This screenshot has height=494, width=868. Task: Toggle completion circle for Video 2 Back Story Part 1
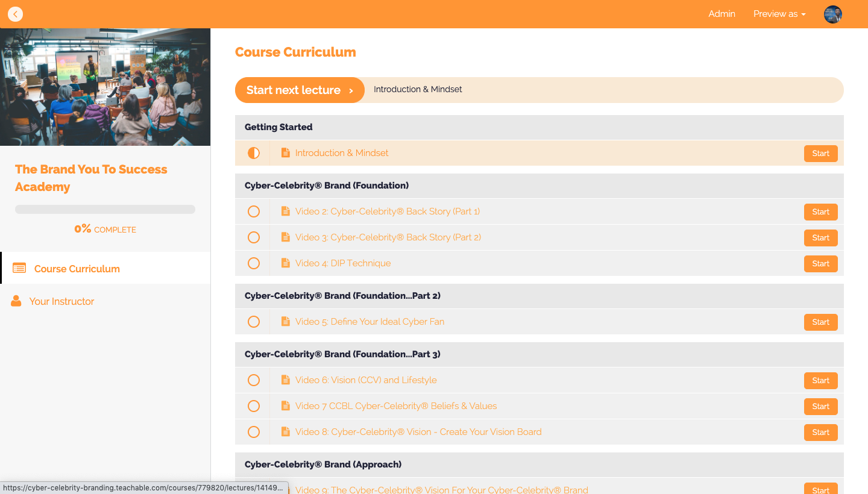click(254, 211)
